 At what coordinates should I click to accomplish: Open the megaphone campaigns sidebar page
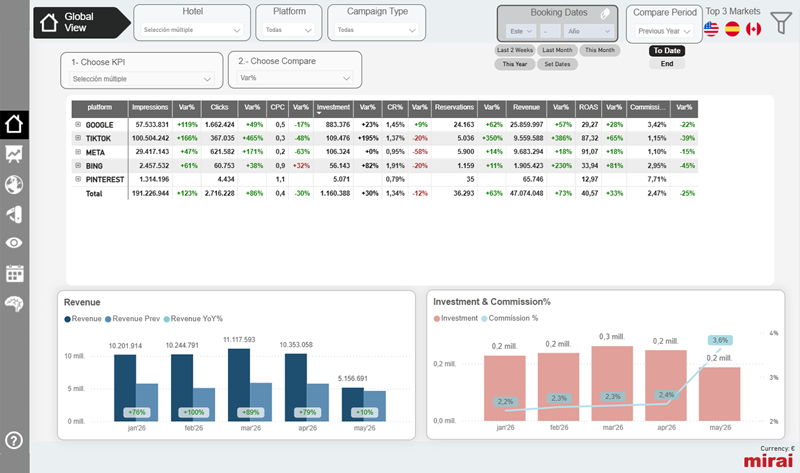[14, 214]
